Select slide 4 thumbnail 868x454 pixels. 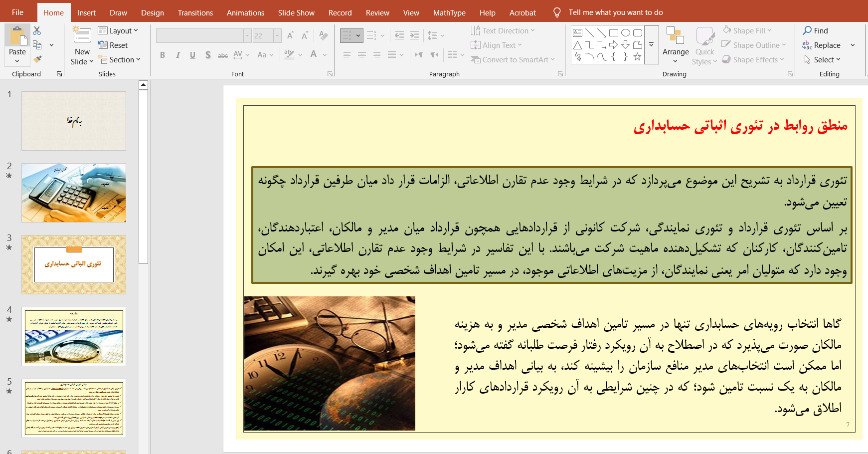74,336
